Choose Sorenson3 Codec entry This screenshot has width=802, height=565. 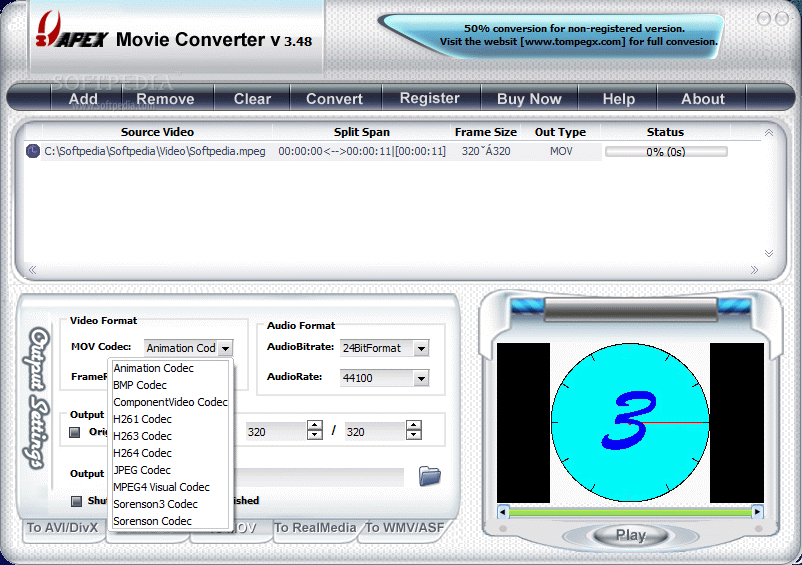click(x=170, y=504)
